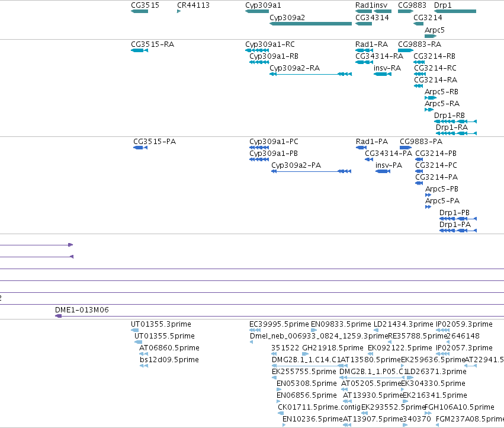Select the EN06856.5prime EST
504x428 pixels.
click(x=306, y=395)
